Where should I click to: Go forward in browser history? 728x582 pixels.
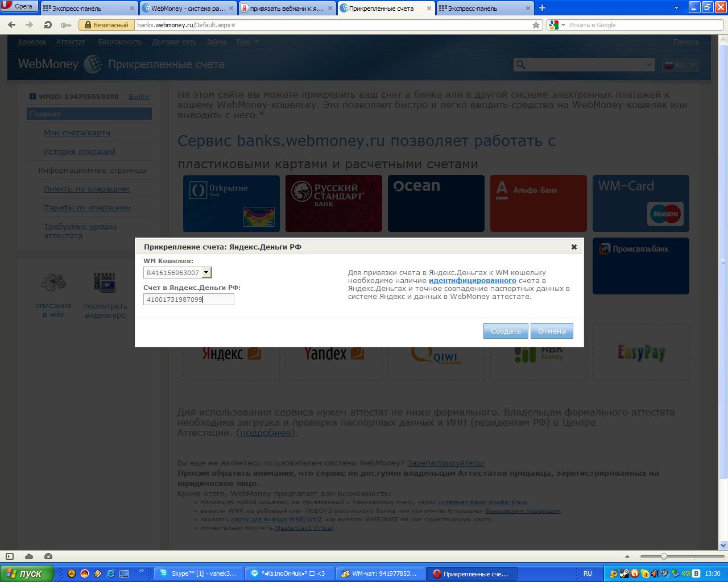pyautogui.click(x=30, y=25)
